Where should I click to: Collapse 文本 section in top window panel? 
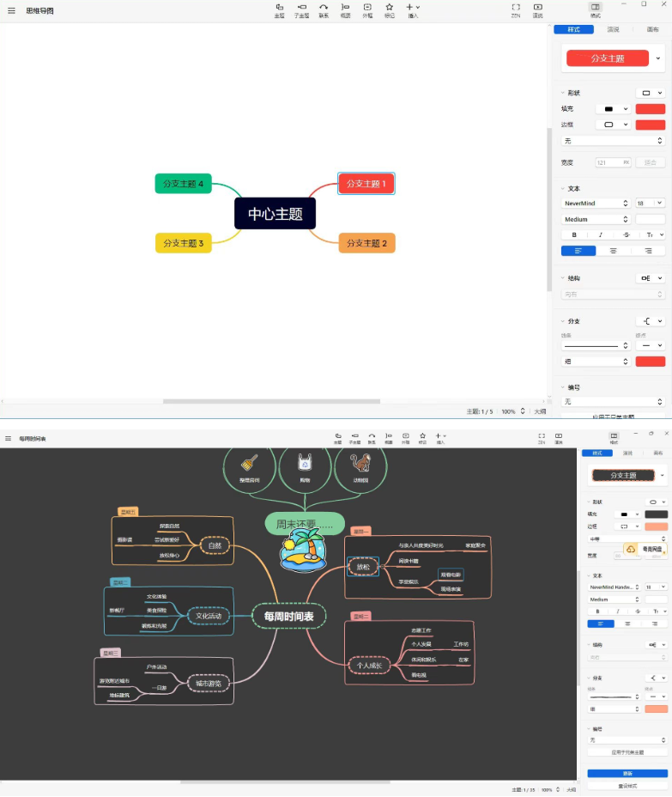click(x=563, y=189)
